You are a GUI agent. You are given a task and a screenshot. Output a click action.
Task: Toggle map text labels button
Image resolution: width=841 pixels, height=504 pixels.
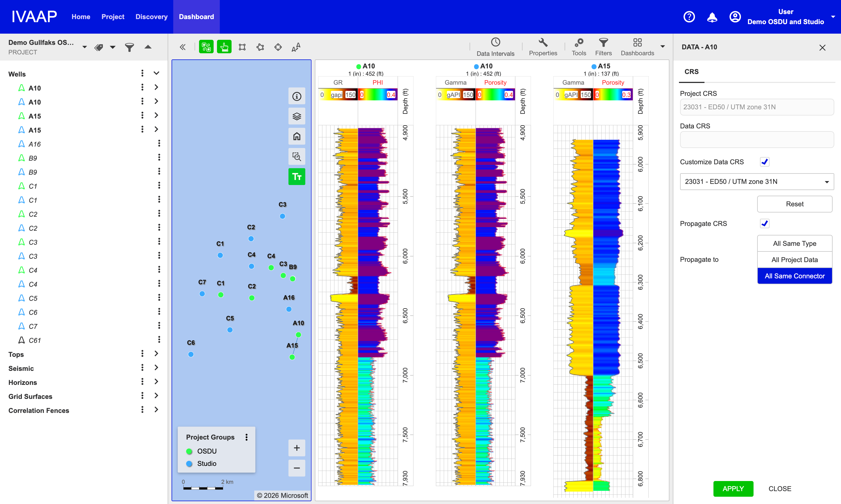point(297,177)
